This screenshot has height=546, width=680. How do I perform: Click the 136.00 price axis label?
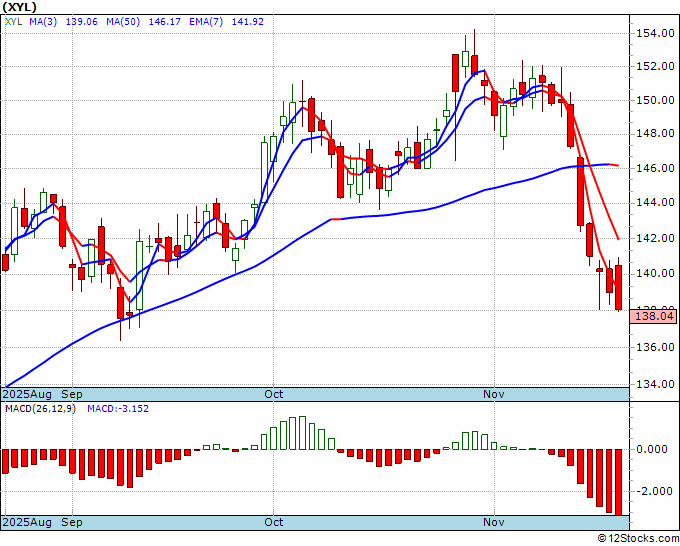pyautogui.click(x=655, y=347)
